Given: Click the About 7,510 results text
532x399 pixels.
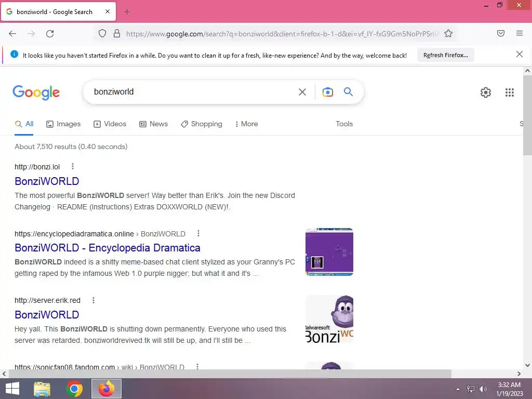Looking at the screenshot, I should [x=71, y=147].
